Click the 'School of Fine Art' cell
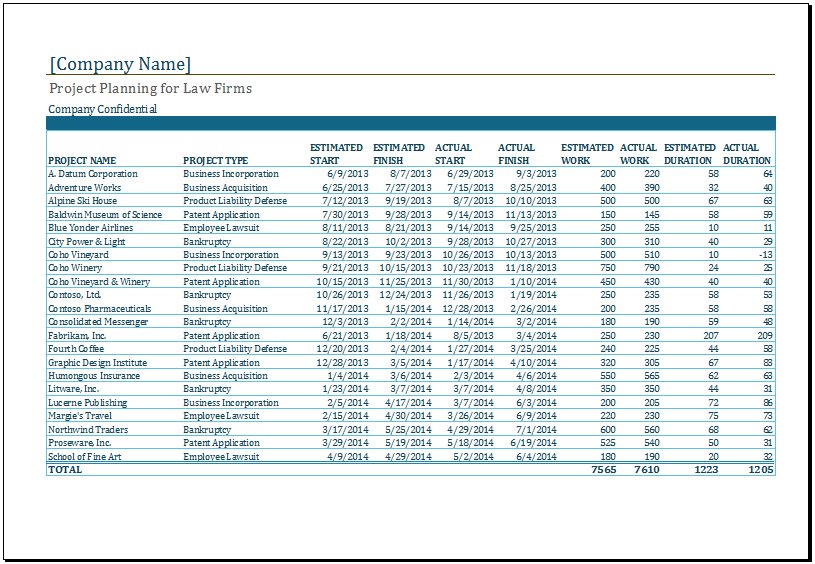This screenshot has height=564, width=815. (85, 456)
